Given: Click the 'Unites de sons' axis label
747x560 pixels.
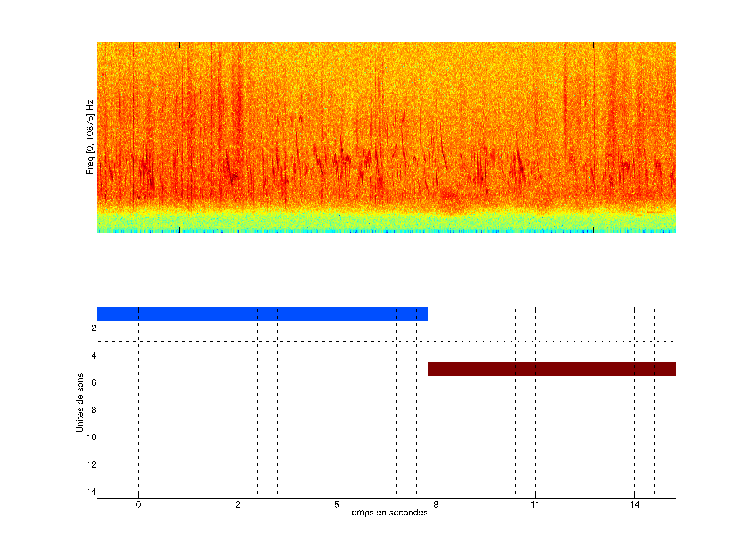Looking at the screenshot, I should 80,403.
